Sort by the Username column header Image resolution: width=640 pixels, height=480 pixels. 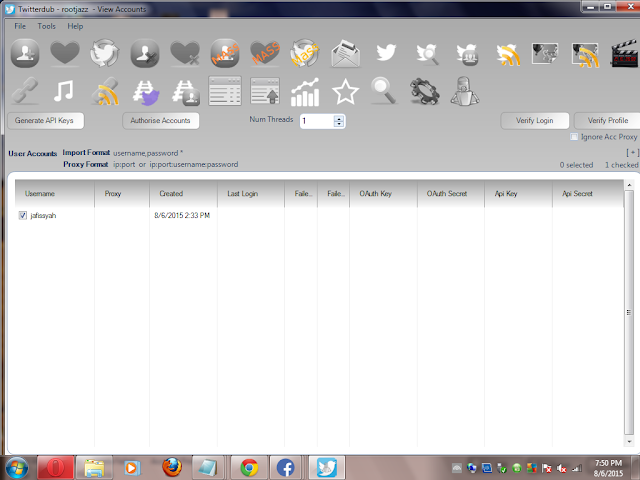click(x=55, y=193)
